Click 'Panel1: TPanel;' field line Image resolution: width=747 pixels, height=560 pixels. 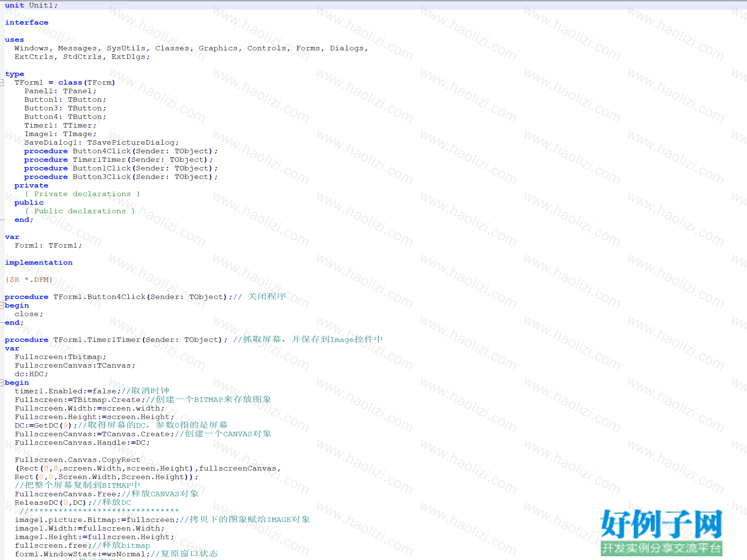pos(60,91)
